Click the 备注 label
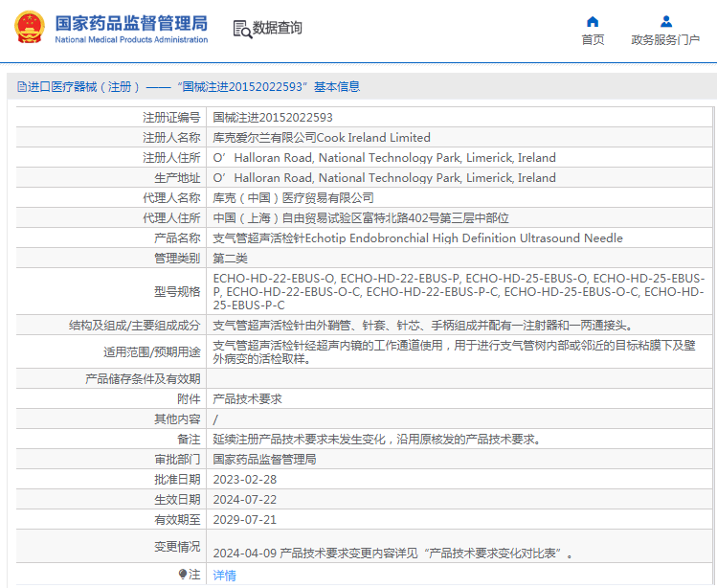Viewport: 717px width, 588px height. point(189,440)
